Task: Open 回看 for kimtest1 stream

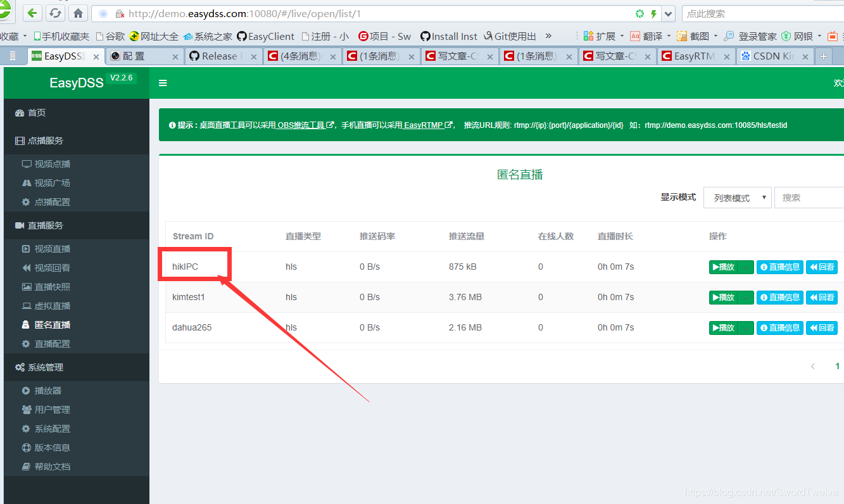Action: tap(822, 298)
